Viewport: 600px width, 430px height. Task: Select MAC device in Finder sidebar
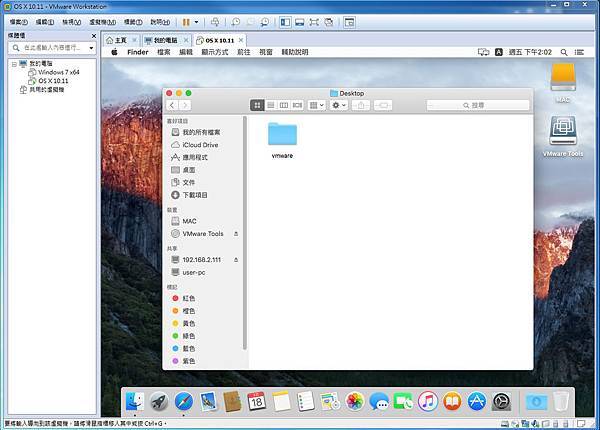tap(190, 221)
